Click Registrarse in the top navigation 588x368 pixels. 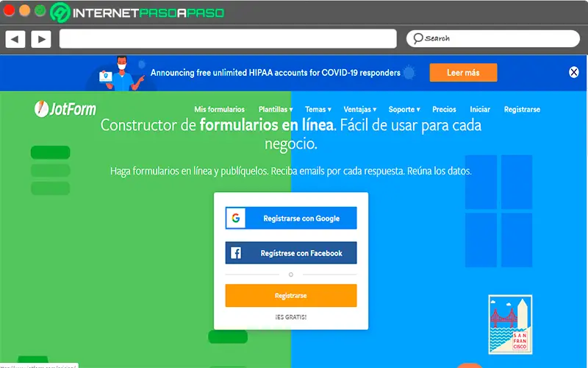point(522,109)
